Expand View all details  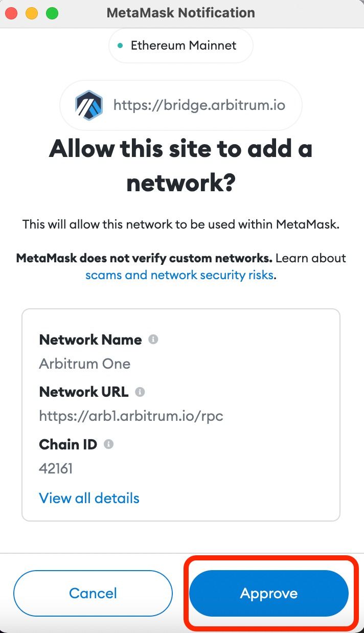pyautogui.click(x=89, y=498)
